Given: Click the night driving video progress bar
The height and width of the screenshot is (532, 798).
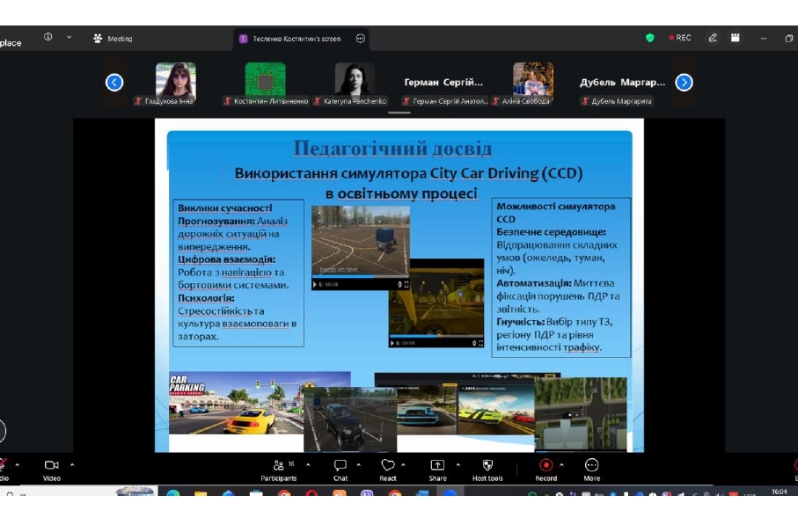Looking at the screenshot, I should click(x=436, y=336).
